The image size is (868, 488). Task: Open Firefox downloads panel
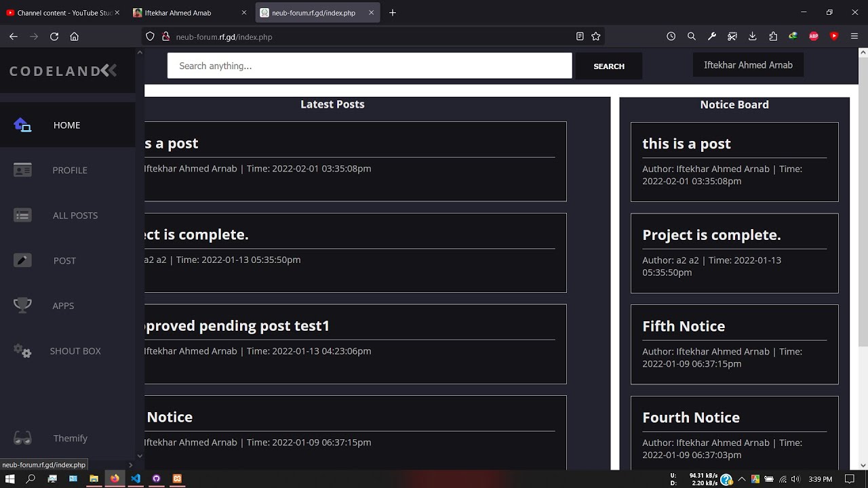(x=753, y=37)
